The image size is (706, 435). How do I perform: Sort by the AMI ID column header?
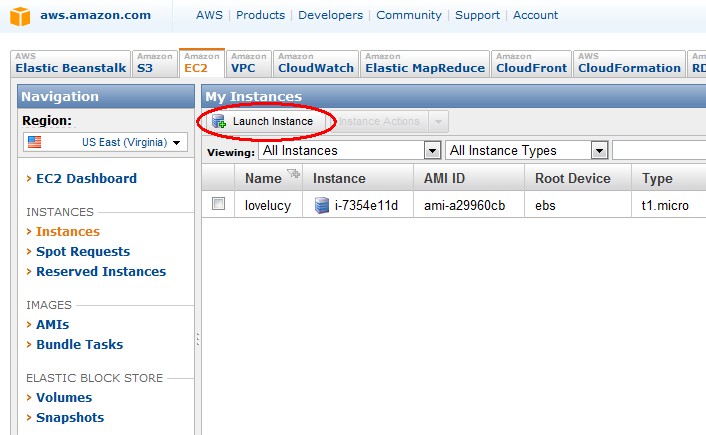(x=469, y=178)
